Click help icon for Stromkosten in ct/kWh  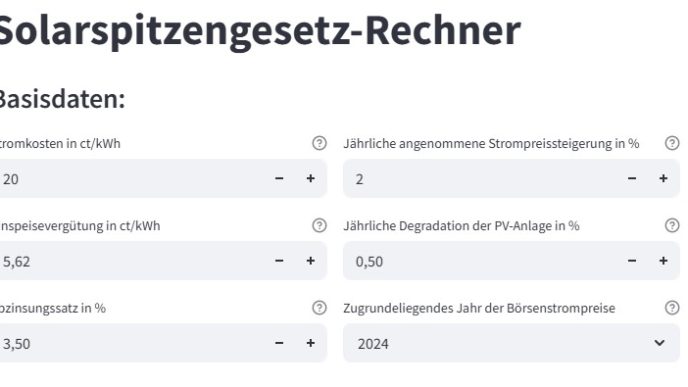tap(319, 143)
